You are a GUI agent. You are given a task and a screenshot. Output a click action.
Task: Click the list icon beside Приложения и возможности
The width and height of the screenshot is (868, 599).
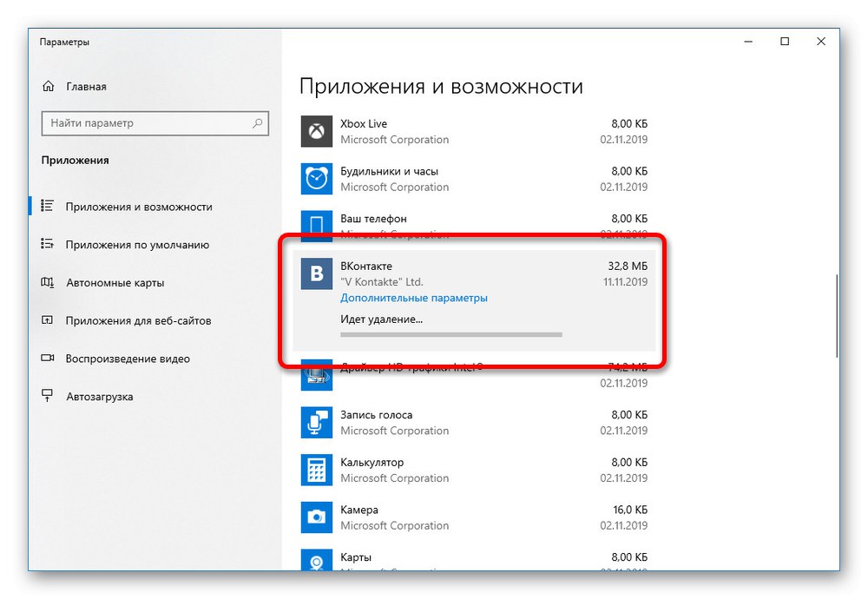click(48, 206)
